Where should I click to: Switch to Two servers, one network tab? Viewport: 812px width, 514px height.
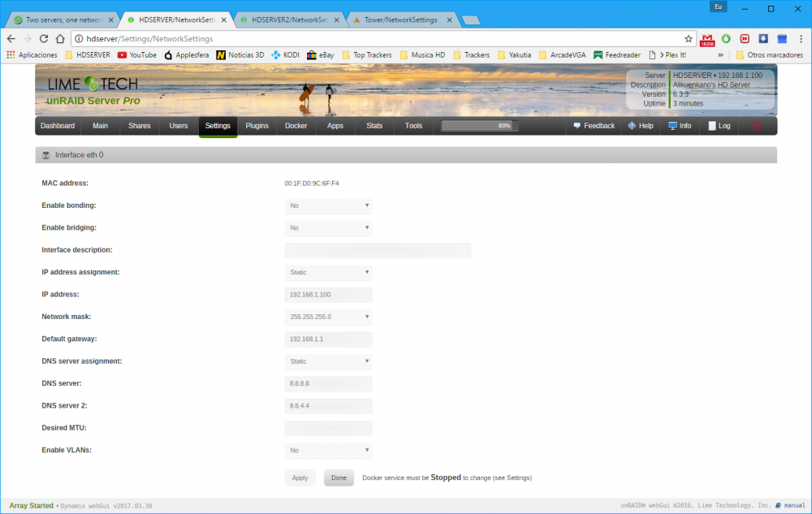click(x=63, y=19)
